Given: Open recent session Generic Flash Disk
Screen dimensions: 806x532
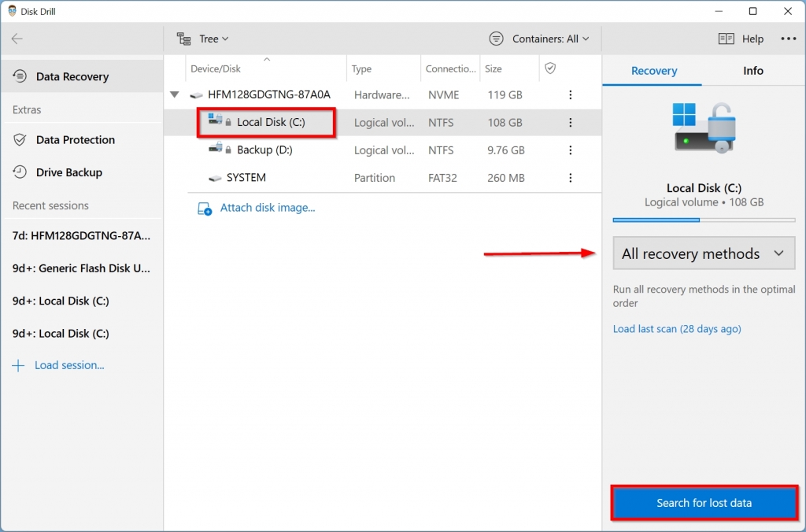Looking at the screenshot, I should point(81,268).
